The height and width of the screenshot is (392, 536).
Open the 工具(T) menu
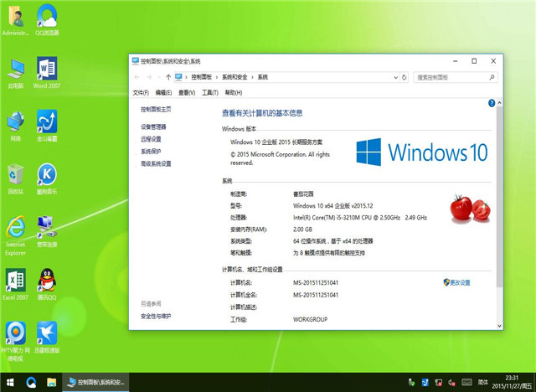click(x=210, y=93)
